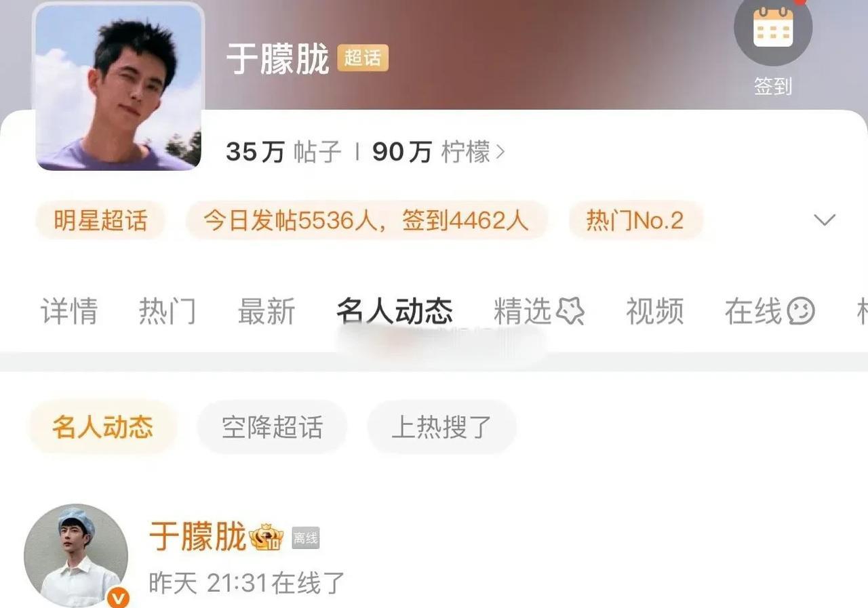Open the poster's round profile avatar
The width and height of the screenshot is (868, 608).
[x=76, y=556]
